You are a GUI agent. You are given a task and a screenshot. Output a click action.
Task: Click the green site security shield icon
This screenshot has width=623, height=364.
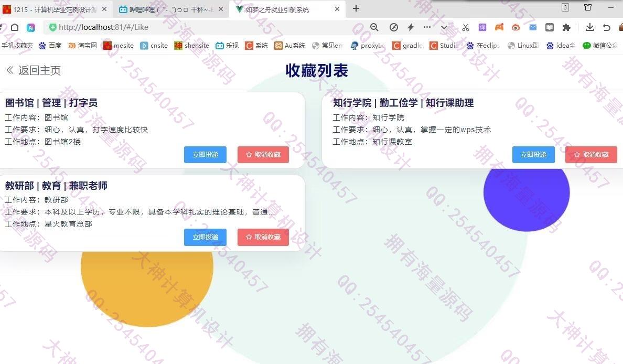click(x=52, y=27)
